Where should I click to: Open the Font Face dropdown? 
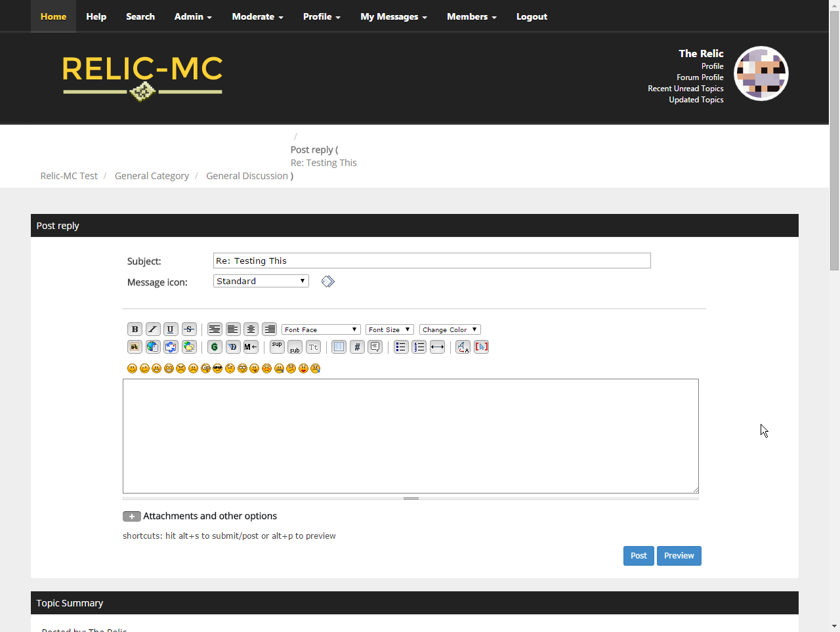coord(321,329)
